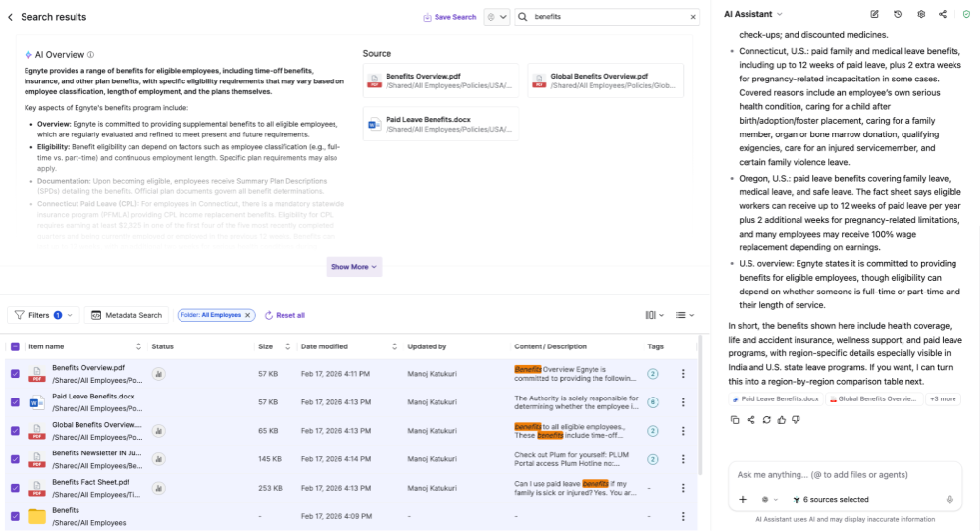Open Global Benefits Overview.pdf source card
Image resolution: width=980 pixels, height=531 pixels.
605,80
